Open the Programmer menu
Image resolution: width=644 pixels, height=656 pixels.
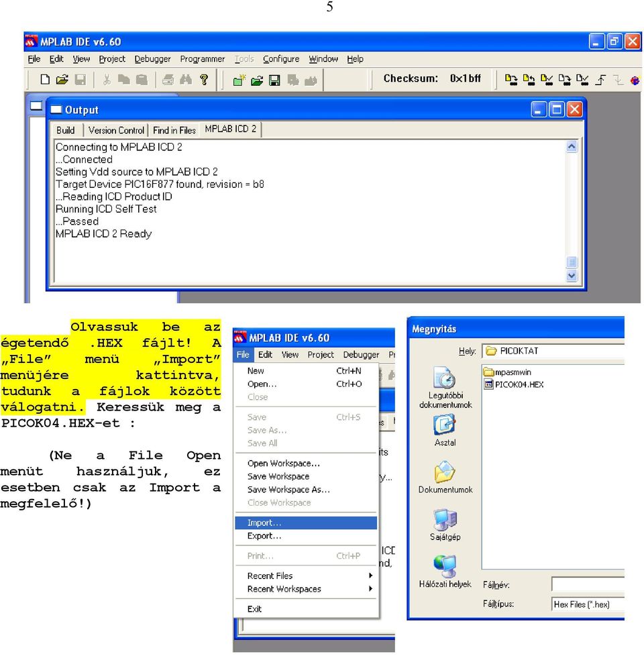tap(203, 59)
